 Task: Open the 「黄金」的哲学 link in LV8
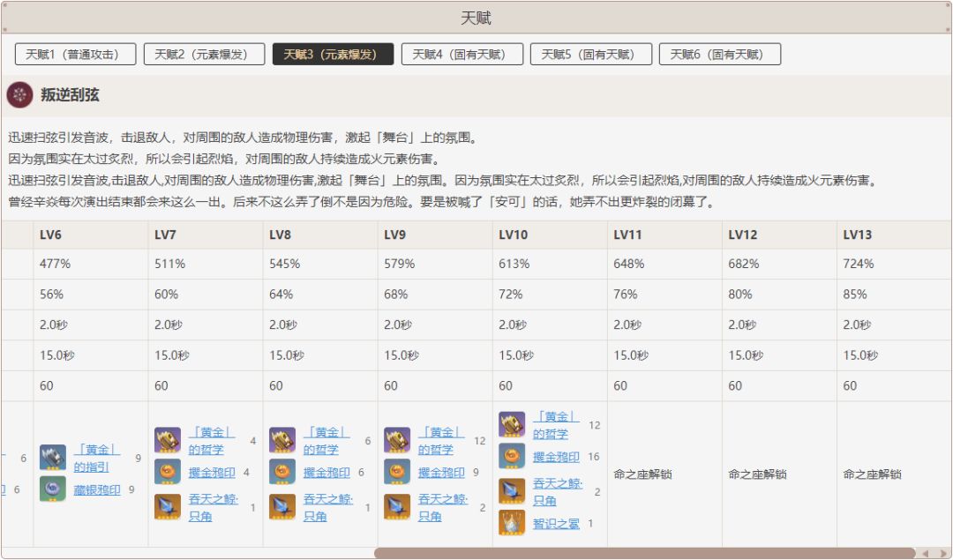click(x=326, y=441)
